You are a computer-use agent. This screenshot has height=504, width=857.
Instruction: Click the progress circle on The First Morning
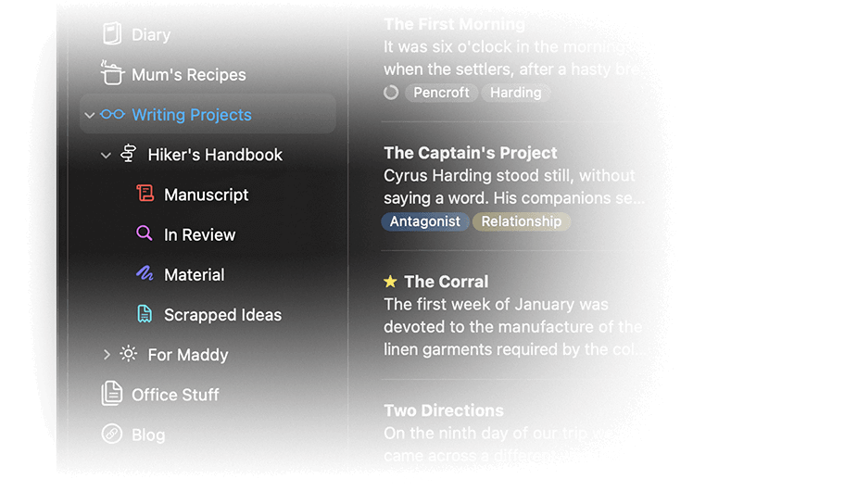(391, 93)
